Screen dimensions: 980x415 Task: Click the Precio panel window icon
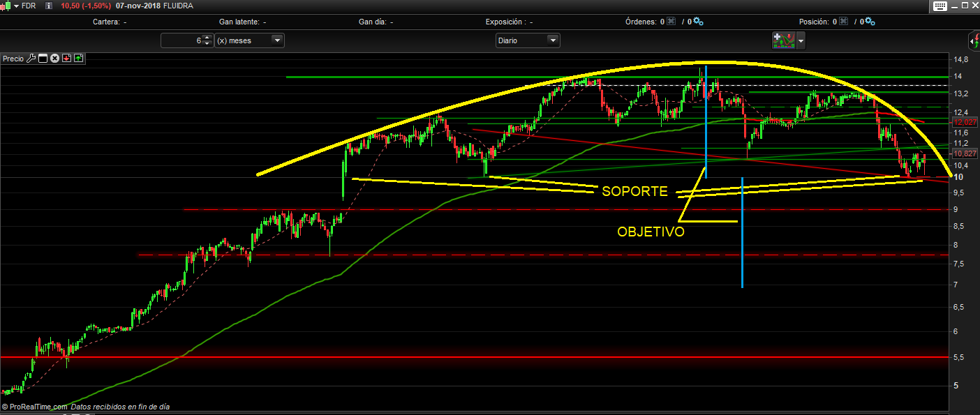(x=43, y=59)
